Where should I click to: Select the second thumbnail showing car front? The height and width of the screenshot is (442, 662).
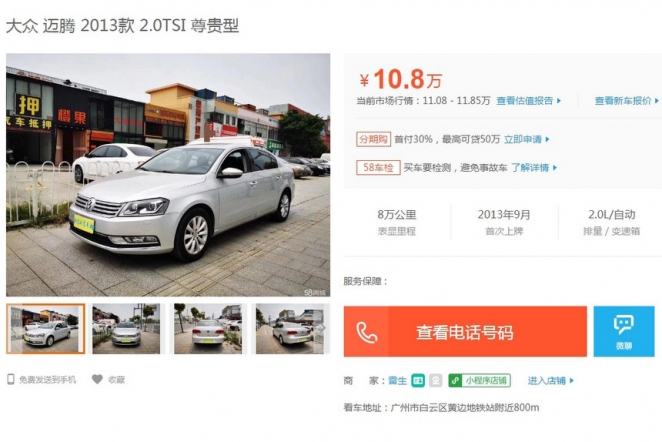126,329
